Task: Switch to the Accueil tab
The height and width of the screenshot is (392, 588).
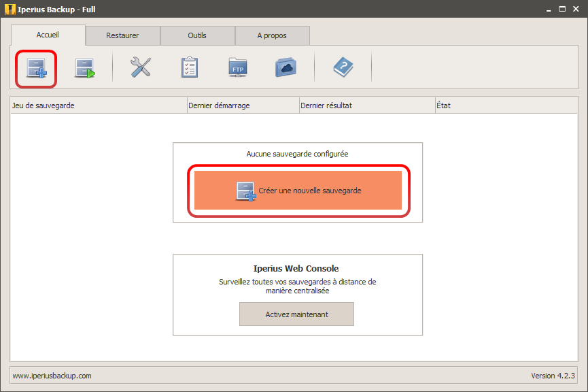Action: (48, 35)
